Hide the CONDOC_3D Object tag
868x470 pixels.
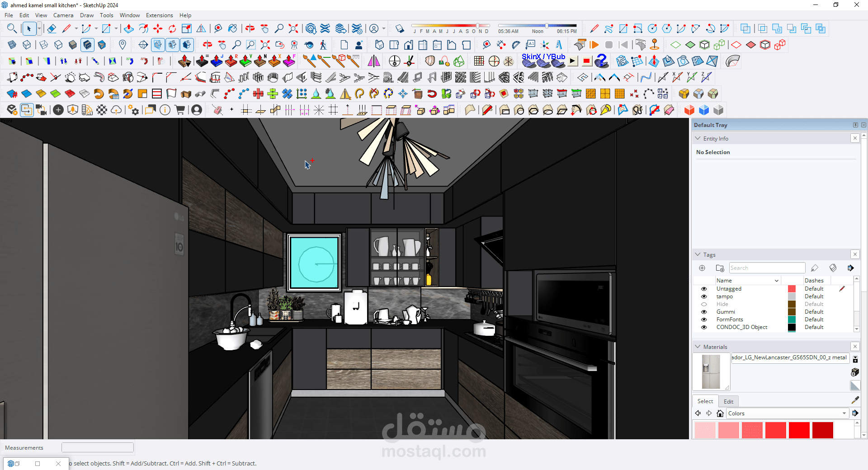click(x=704, y=327)
